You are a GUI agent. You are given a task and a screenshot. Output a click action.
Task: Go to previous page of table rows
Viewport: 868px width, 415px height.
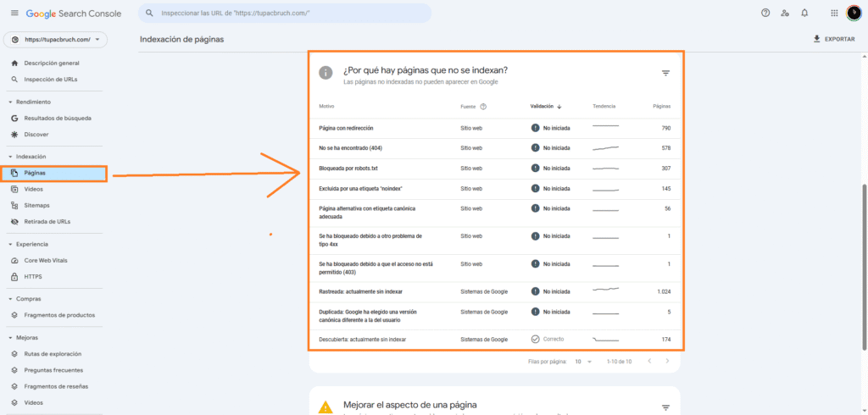click(x=649, y=362)
